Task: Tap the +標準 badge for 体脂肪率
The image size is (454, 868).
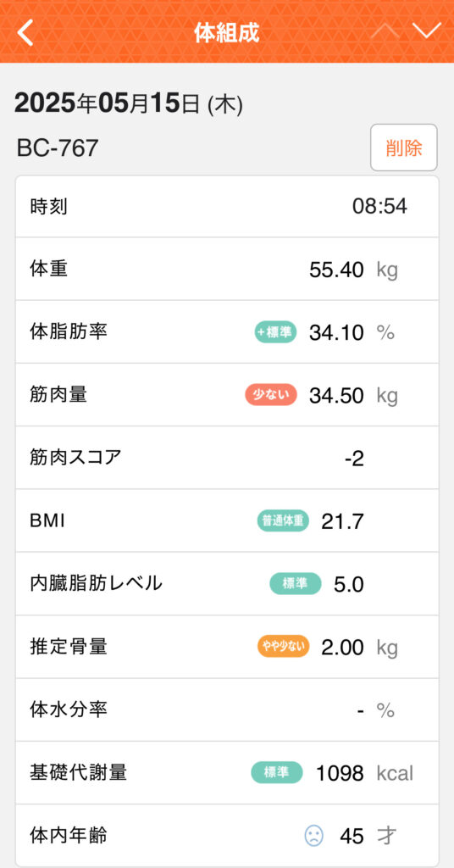Action: tap(275, 332)
